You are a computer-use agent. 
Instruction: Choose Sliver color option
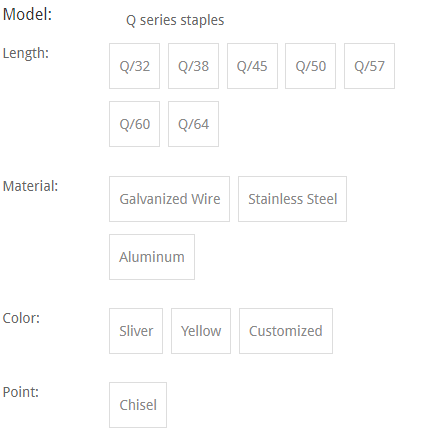pos(136,331)
